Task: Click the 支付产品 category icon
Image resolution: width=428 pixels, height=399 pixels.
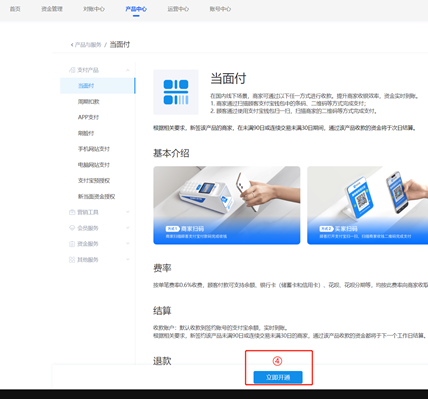Action: pyautogui.click(x=72, y=70)
